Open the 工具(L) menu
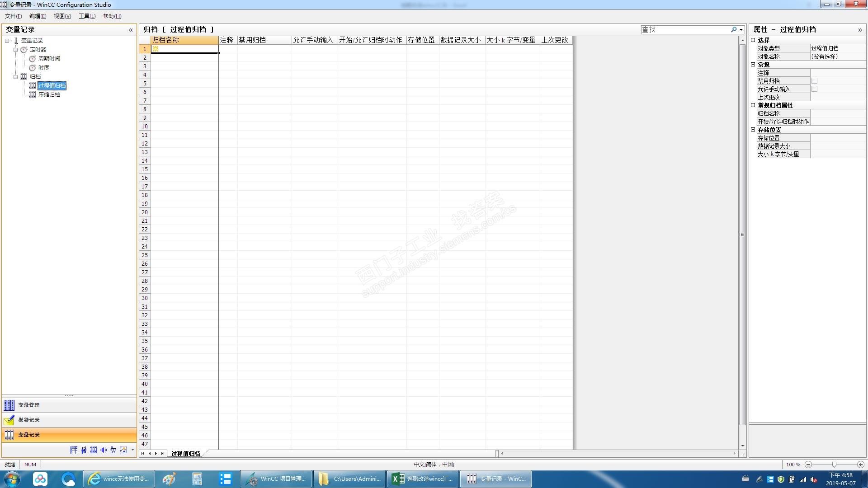Viewport: 868px width, 488px height. (x=87, y=16)
